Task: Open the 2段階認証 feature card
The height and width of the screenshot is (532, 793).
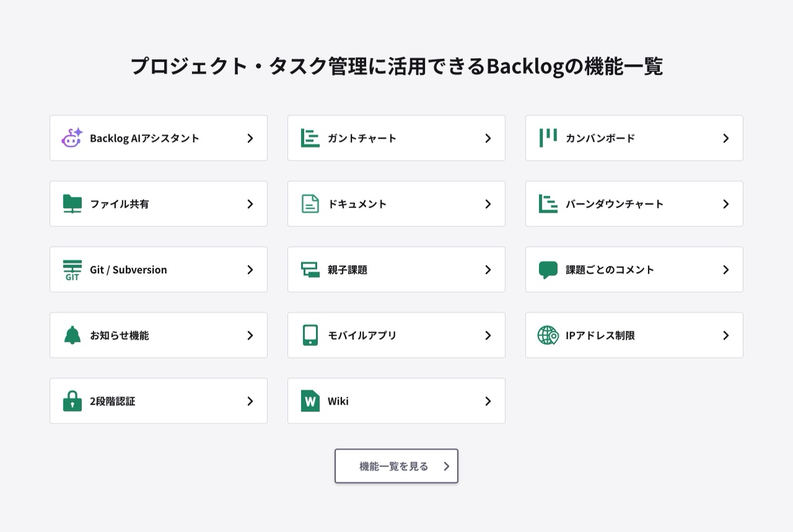Action: 158,401
